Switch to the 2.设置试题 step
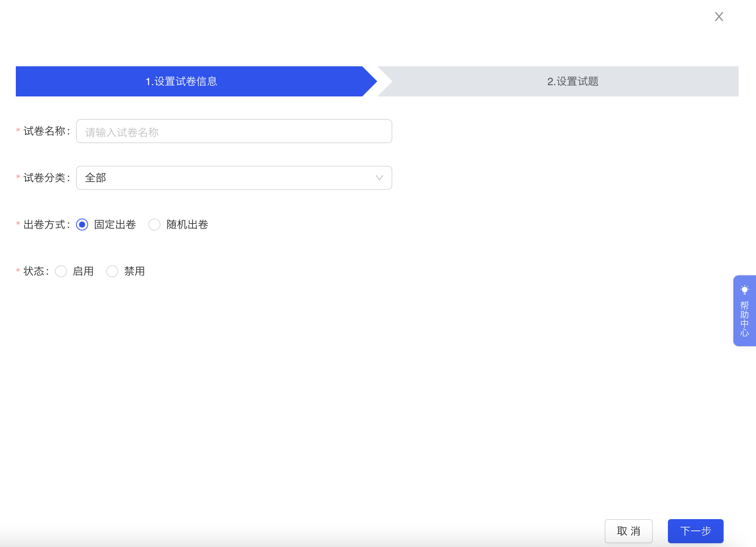The image size is (756, 547). (558, 81)
